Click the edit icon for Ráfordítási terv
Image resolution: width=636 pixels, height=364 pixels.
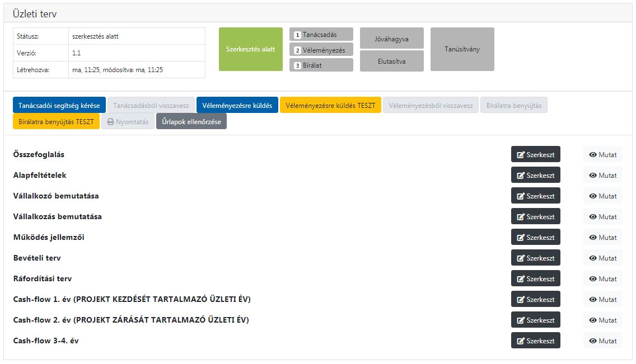[x=521, y=279]
